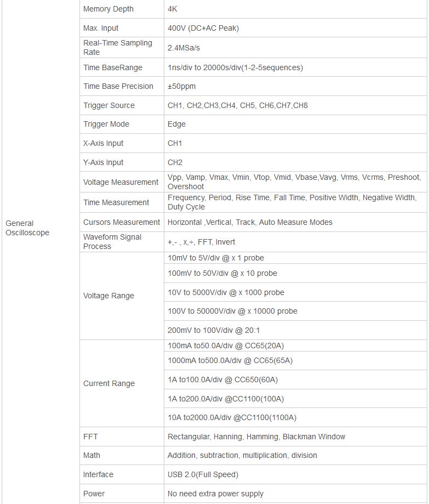Select the USB 2.0(Full Speed) interface value
Viewport: 429px width, 504px height.
[203, 475]
